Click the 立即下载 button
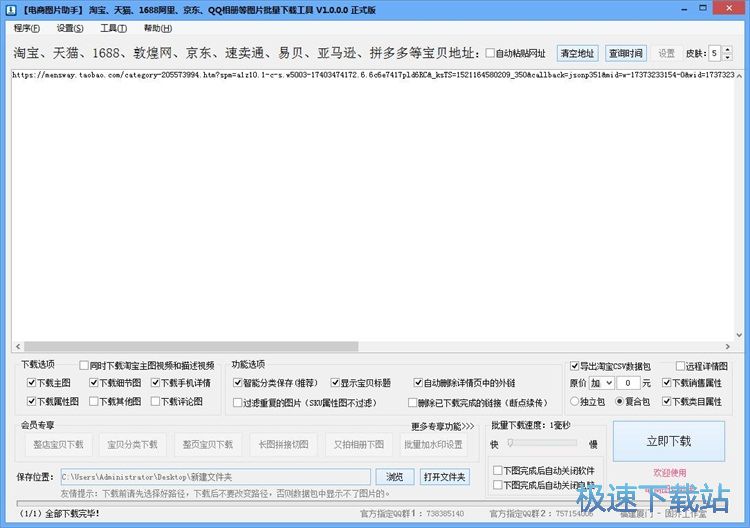 pyautogui.click(x=669, y=441)
